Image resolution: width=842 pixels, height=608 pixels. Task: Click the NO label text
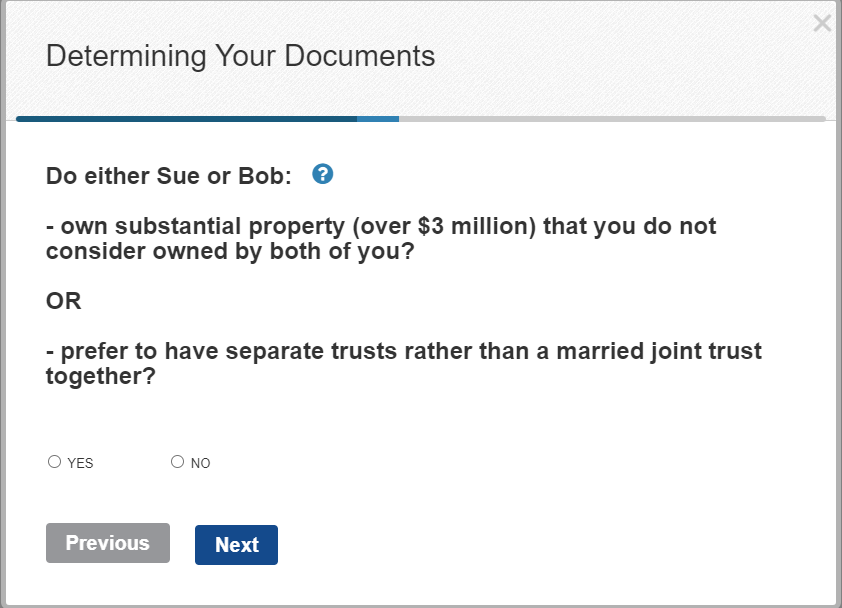pos(200,463)
